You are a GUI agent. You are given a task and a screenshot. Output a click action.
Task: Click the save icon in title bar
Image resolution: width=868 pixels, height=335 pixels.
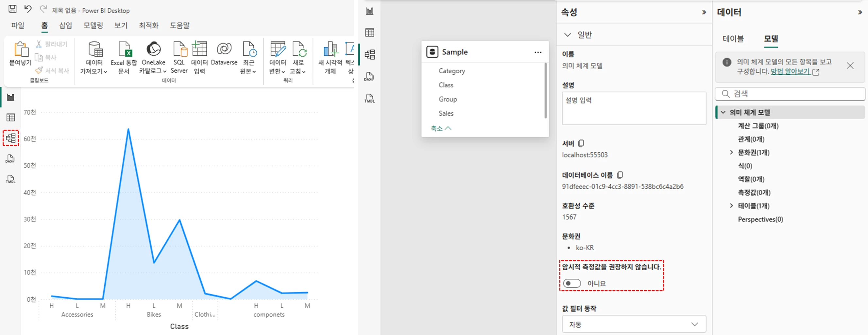pyautogui.click(x=12, y=9)
